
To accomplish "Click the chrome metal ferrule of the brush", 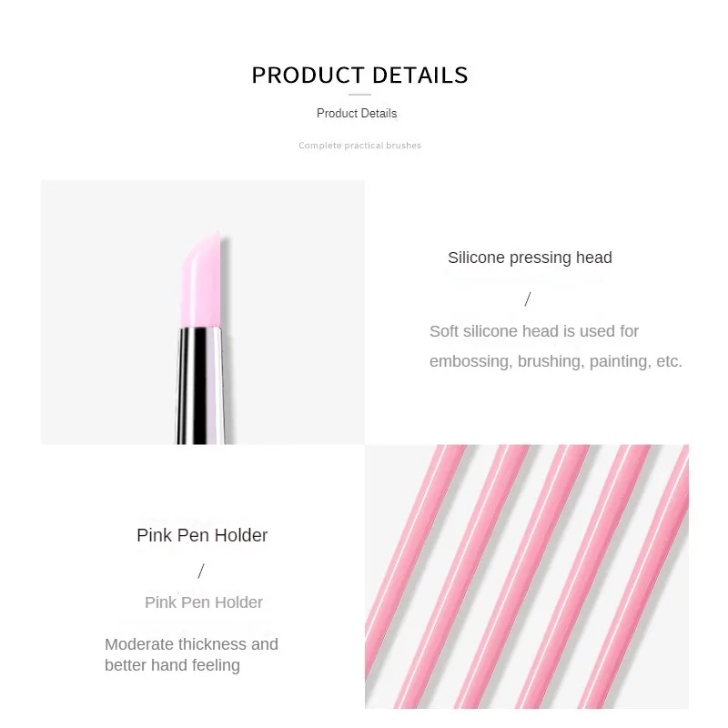I will 200,385.
